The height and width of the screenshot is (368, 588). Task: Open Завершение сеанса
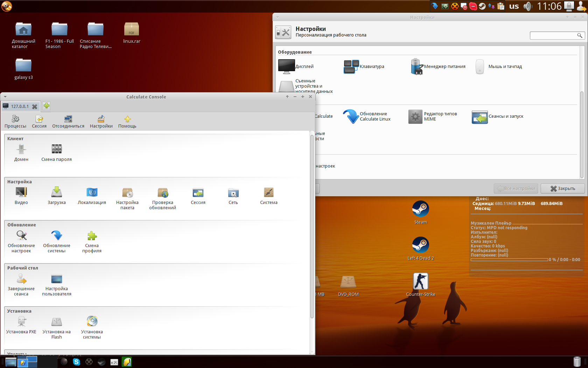[21, 285]
